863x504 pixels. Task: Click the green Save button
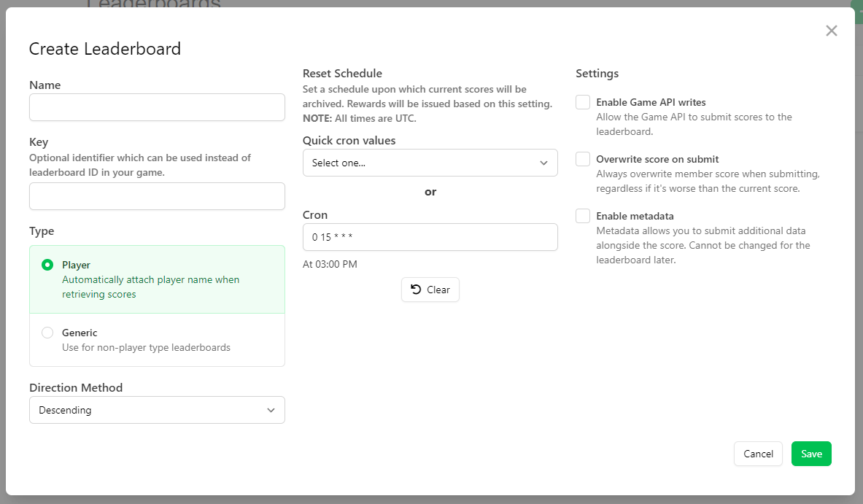point(811,454)
